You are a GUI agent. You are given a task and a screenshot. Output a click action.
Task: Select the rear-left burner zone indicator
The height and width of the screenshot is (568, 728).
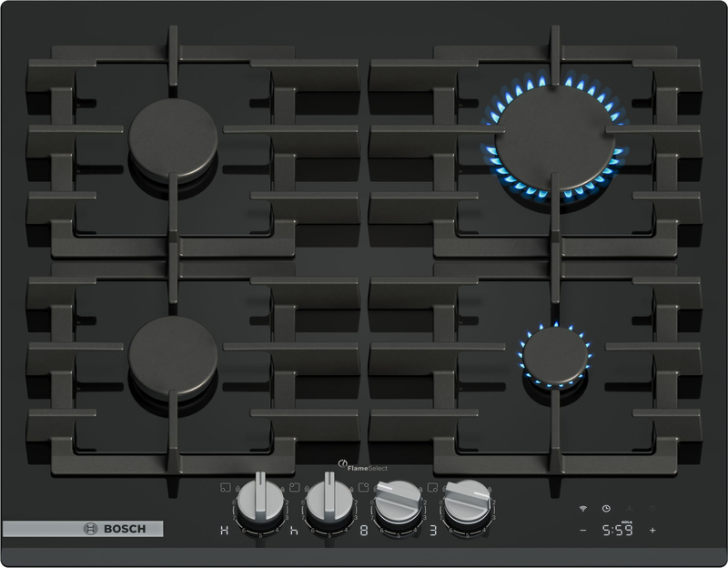click(x=292, y=485)
